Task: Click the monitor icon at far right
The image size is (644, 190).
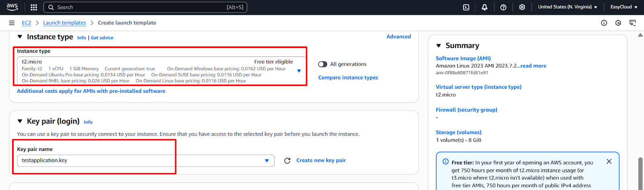Action: coord(633,23)
